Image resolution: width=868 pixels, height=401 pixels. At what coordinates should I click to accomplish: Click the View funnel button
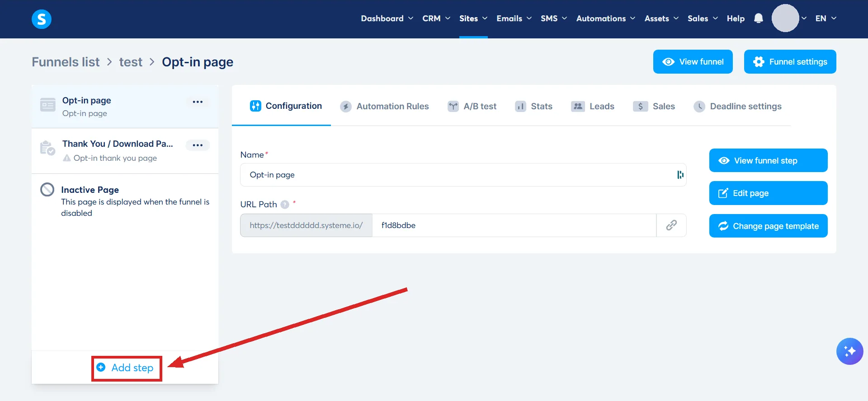pos(693,61)
